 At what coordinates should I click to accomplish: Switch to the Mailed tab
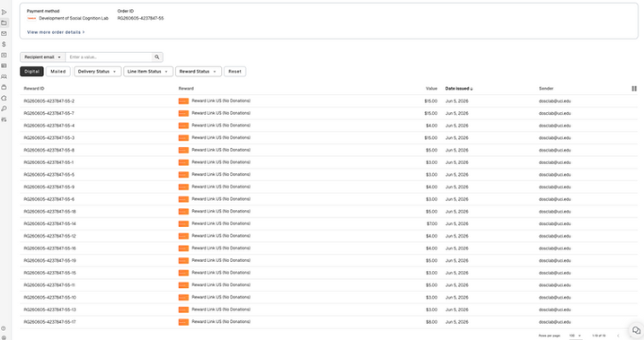[57, 72]
